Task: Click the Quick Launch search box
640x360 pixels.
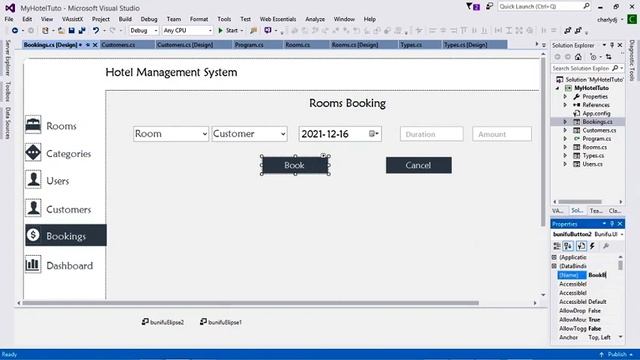Action: [544, 7]
